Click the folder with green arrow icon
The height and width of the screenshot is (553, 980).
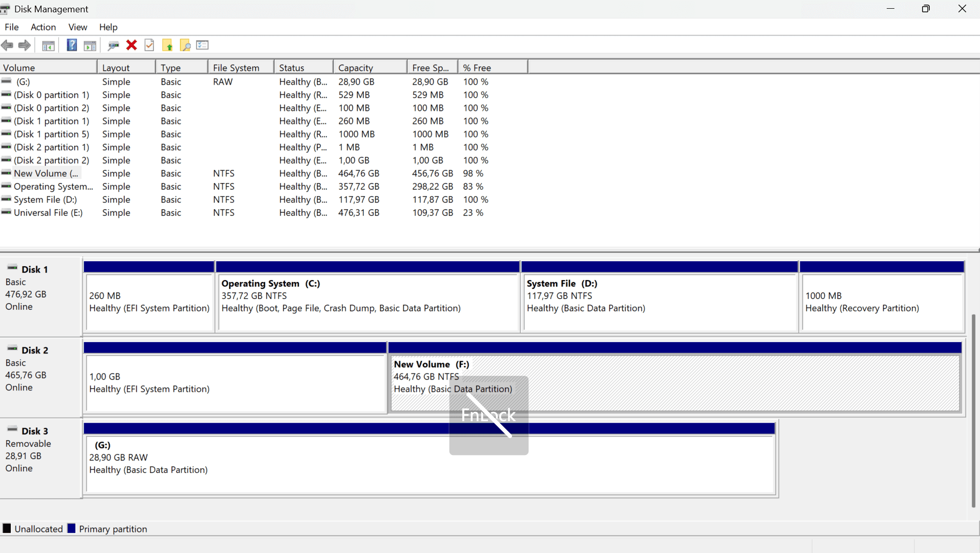tap(168, 45)
